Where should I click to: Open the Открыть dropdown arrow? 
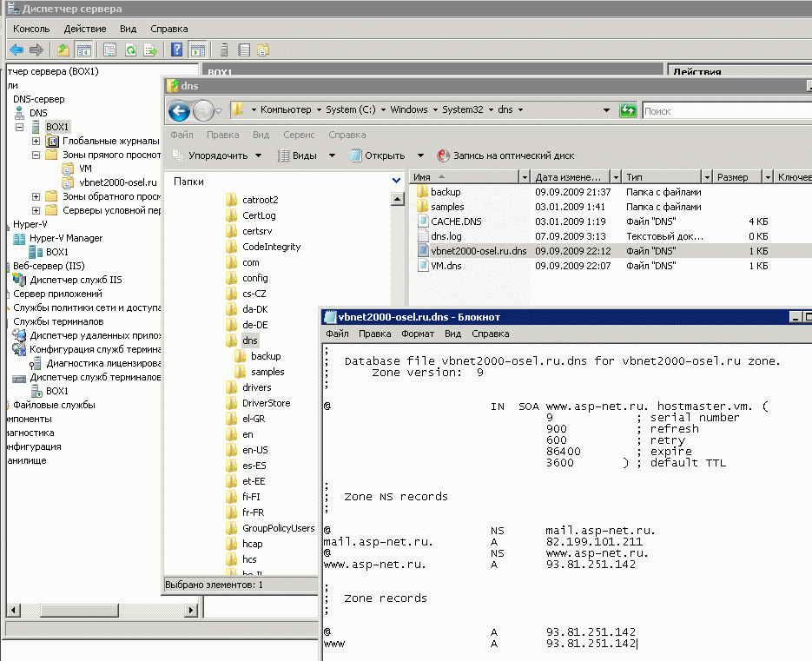420,155
